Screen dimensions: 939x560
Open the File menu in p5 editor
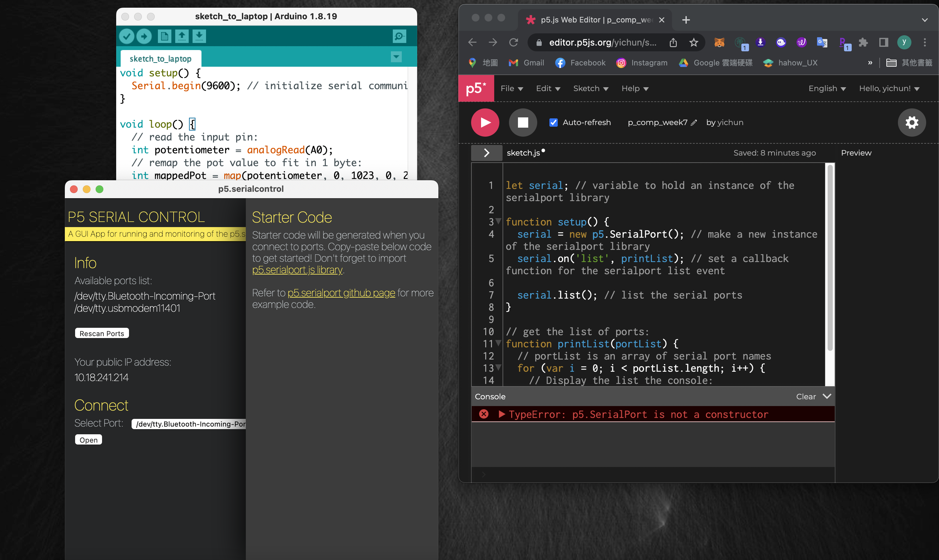512,88
